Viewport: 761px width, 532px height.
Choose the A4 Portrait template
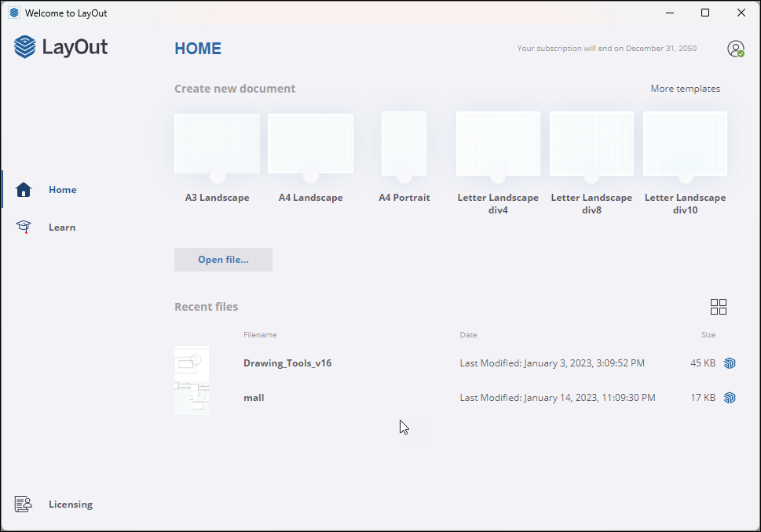[404, 144]
